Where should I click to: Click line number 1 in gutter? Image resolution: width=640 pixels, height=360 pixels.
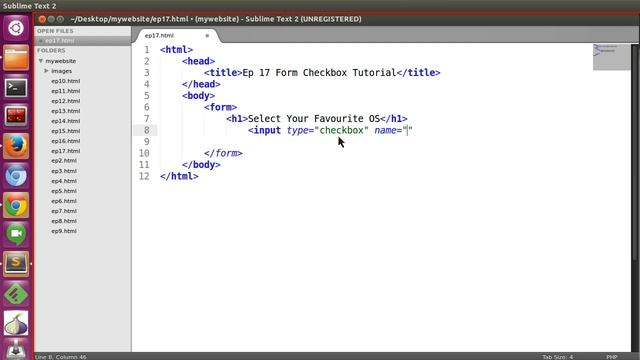pos(147,50)
